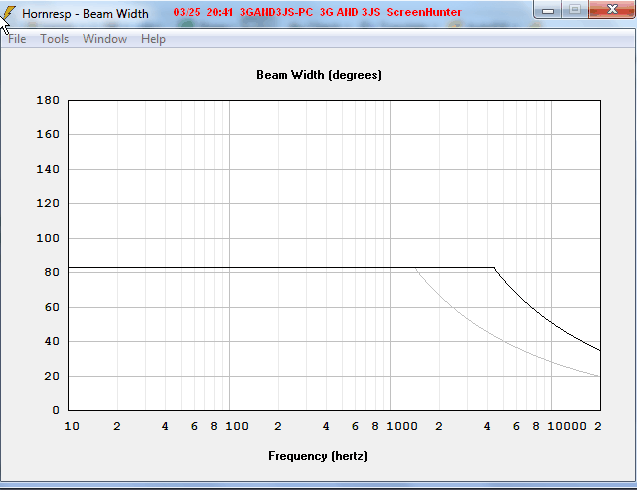This screenshot has height=490, width=637.
Task: Click the 'Hornresp - Beam Width' title text
Action: 85,14
